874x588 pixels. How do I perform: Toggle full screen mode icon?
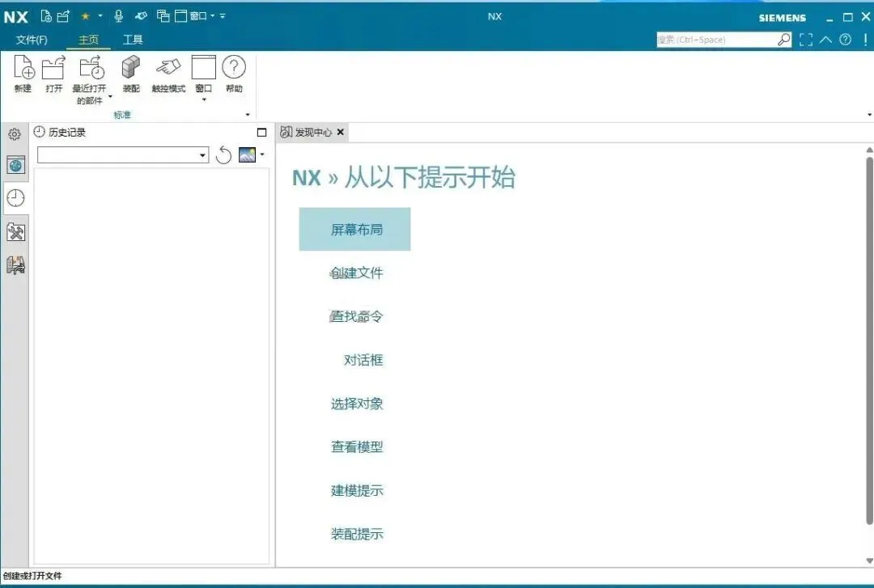tap(806, 40)
